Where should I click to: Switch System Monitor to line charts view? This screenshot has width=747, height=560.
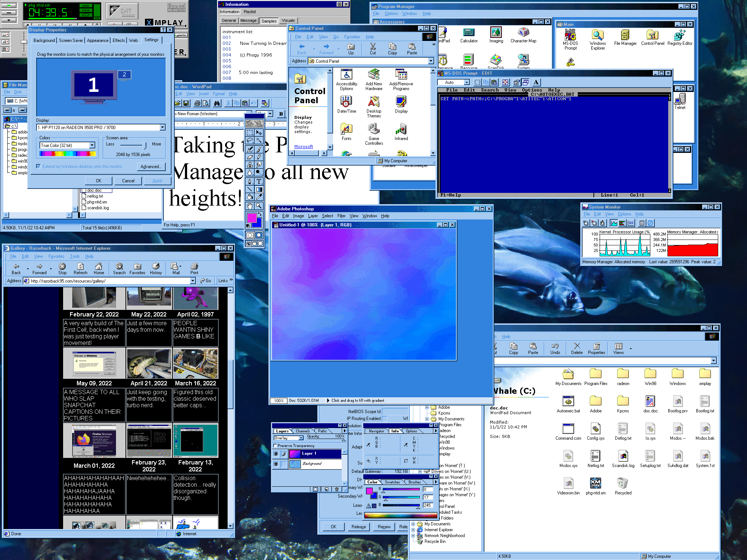coord(614,223)
